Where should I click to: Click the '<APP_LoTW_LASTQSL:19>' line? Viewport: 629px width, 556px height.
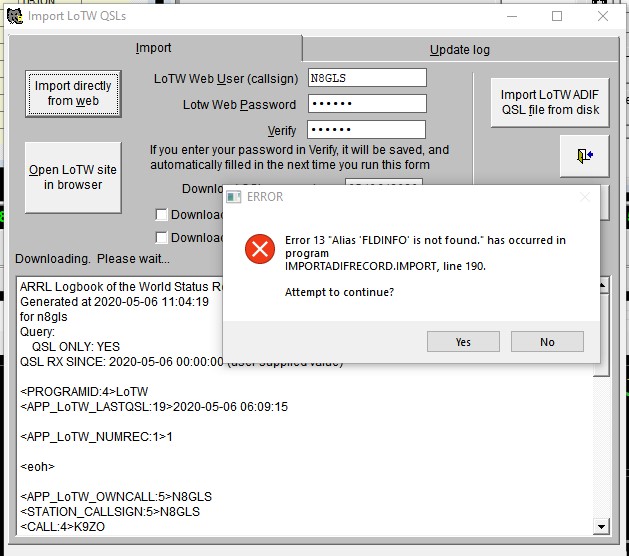point(154,407)
